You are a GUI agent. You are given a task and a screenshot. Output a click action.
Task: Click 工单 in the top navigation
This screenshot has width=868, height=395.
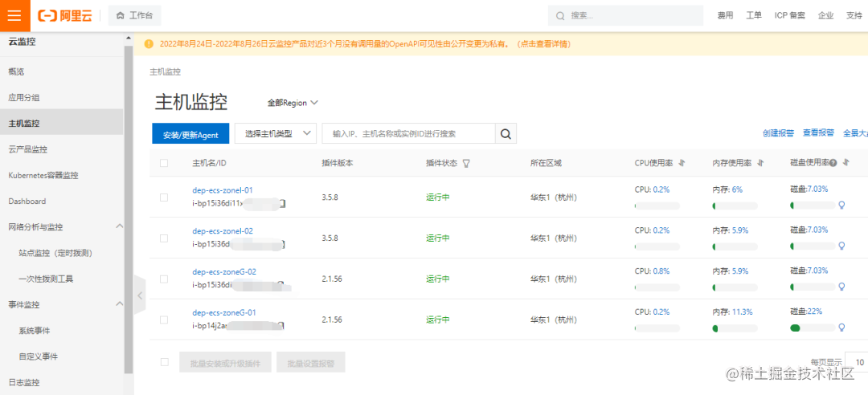pos(754,15)
